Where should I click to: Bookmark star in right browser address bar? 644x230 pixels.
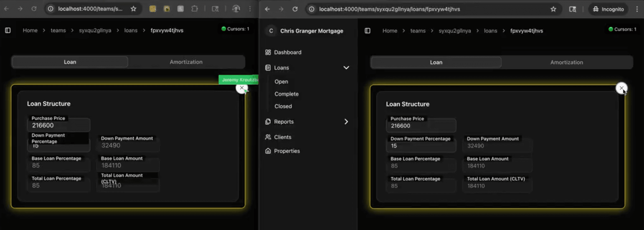coord(553,9)
